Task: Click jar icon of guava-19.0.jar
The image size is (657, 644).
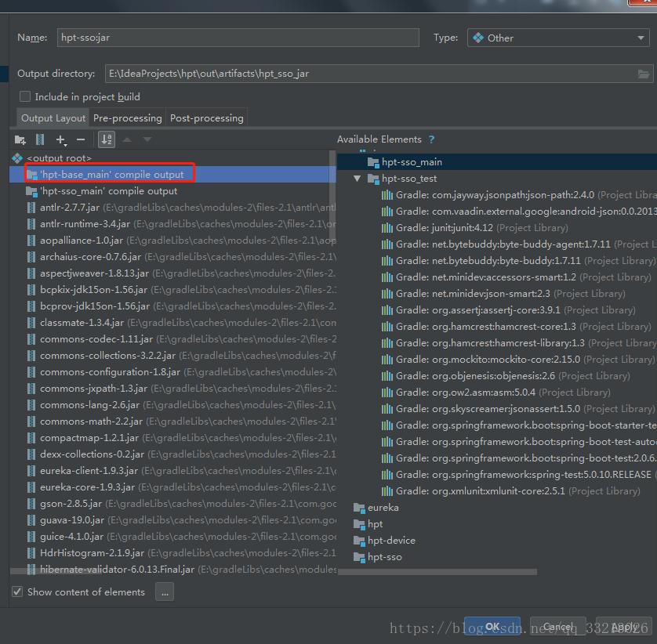Action: click(31, 520)
